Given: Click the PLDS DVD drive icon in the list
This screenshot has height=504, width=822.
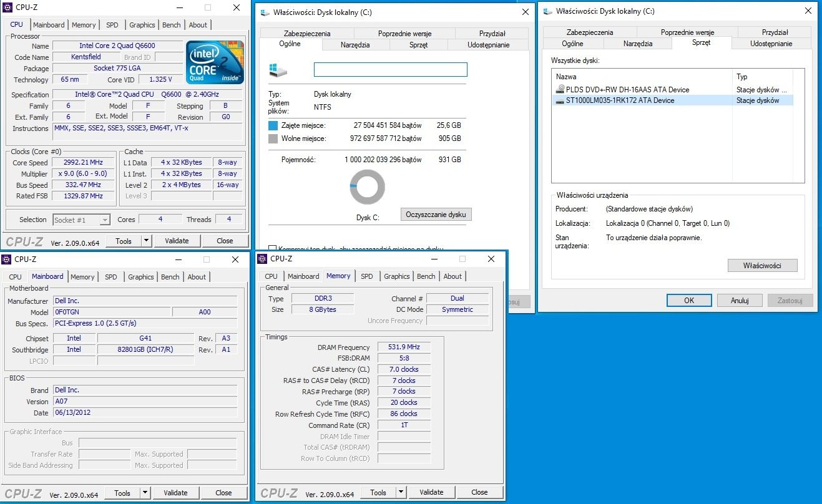Looking at the screenshot, I should pos(560,89).
